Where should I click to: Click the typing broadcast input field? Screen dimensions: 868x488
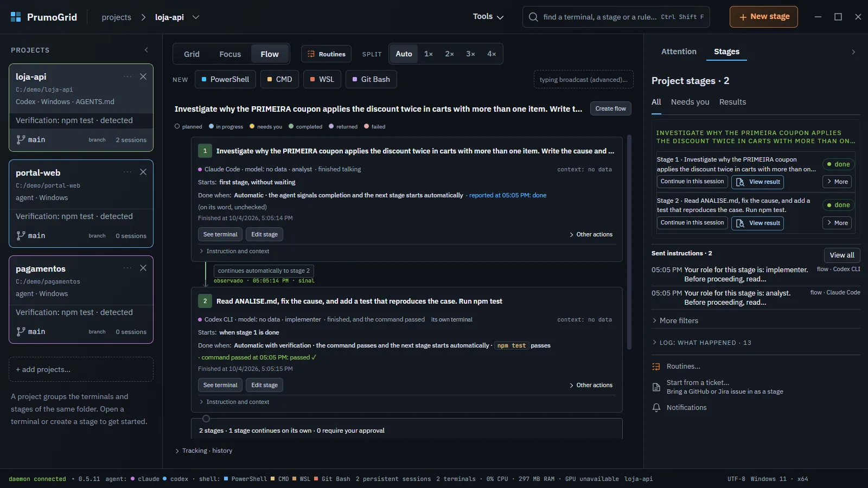point(583,80)
